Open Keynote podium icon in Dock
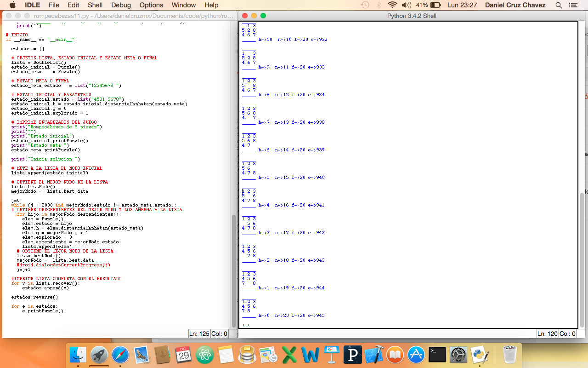The image size is (588, 368). point(332,355)
